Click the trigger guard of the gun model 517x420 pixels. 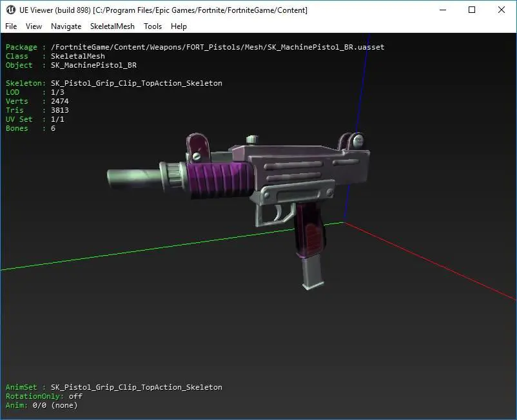275,215
